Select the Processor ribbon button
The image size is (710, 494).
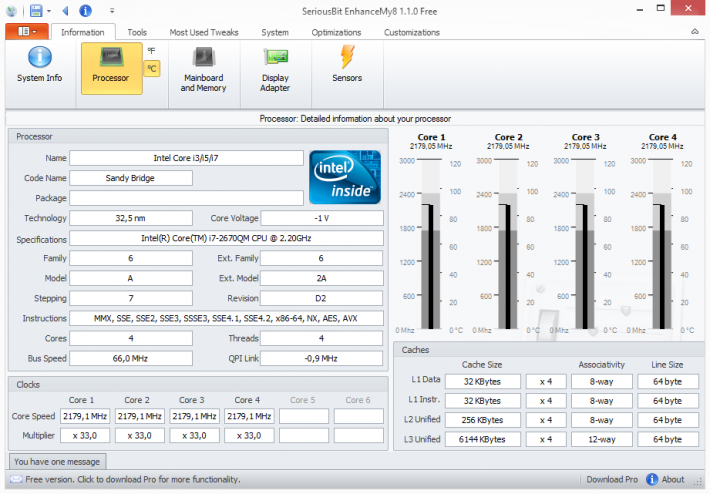click(111, 68)
